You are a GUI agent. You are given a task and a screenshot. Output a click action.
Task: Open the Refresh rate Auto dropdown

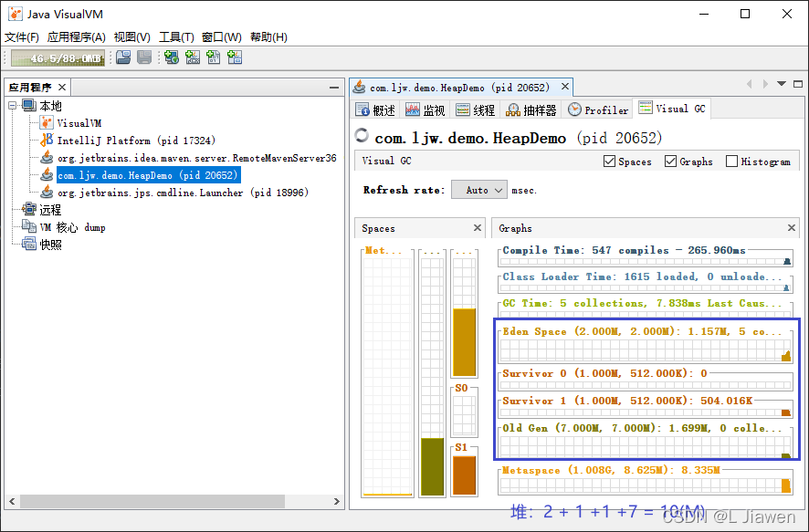coord(479,190)
